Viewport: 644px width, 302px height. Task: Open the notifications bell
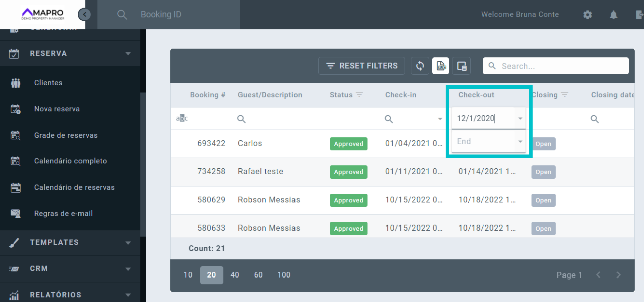[613, 15]
